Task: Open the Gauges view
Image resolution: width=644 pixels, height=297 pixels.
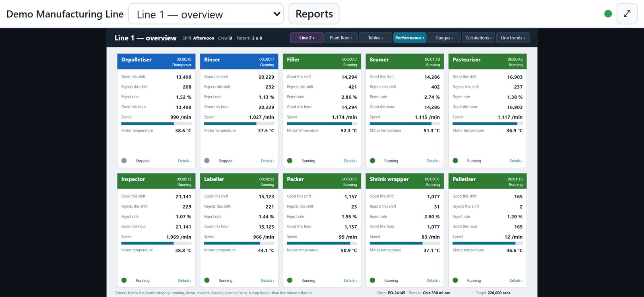Action: tap(444, 38)
